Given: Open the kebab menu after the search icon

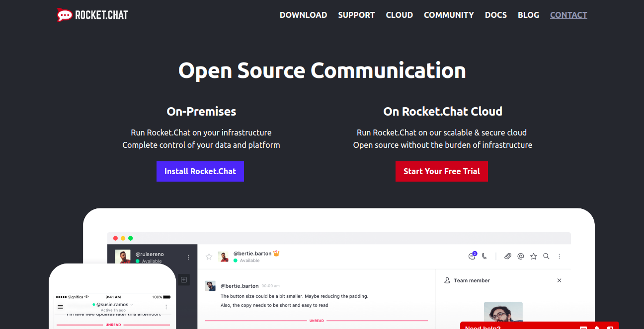Looking at the screenshot, I should point(559,256).
